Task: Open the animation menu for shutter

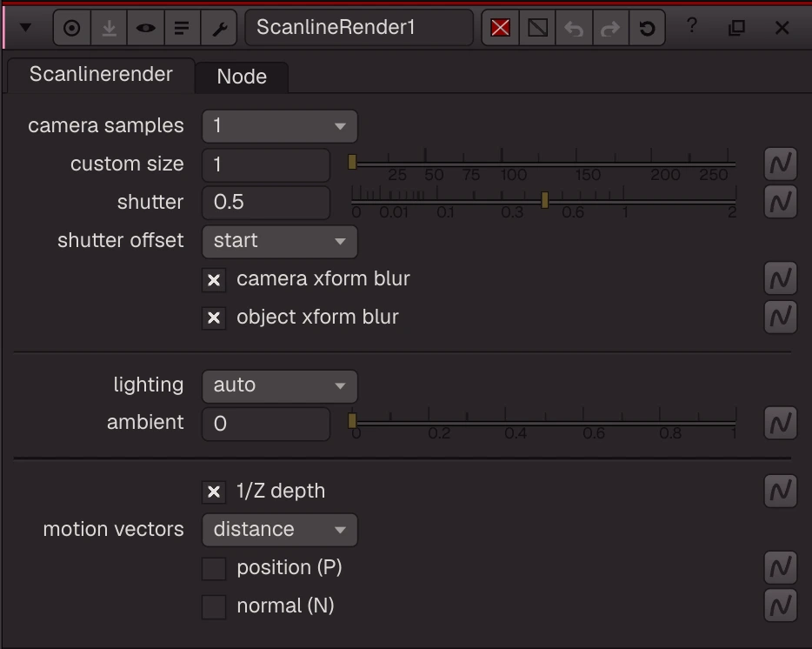Action: tap(781, 202)
